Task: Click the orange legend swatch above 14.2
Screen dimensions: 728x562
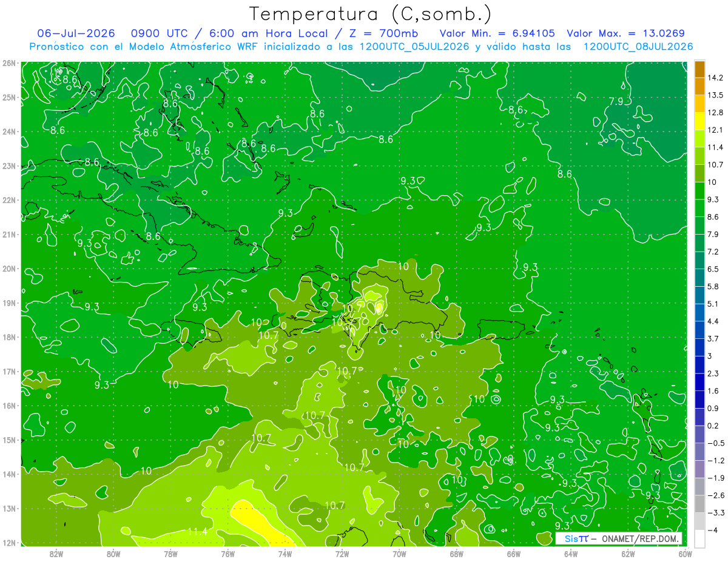Action: (699, 69)
